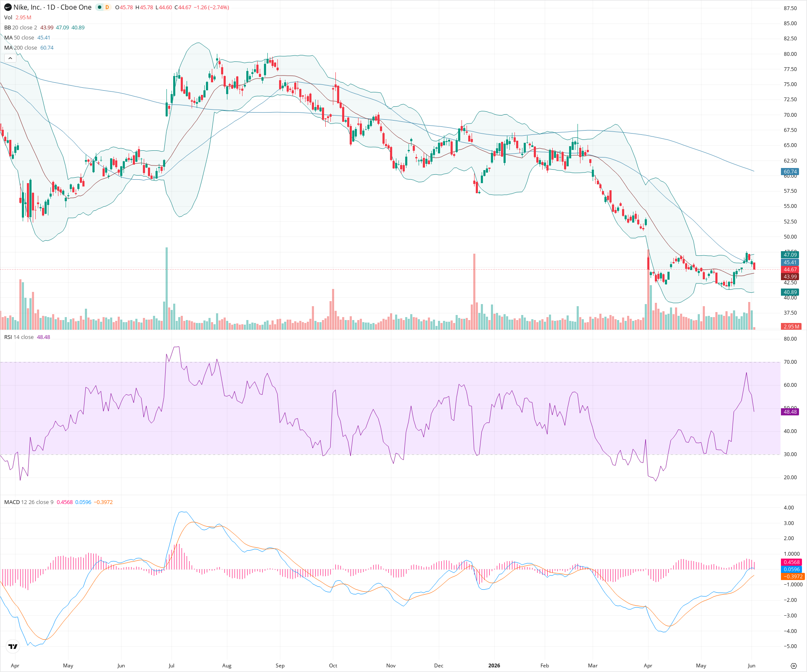Image resolution: width=807 pixels, height=672 pixels.
Task: Click the 70.00 RSI scale value
Action: [x=790, y=362]
